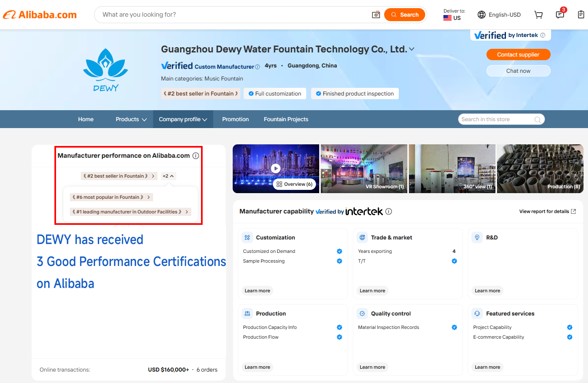
Task: Open #1 leading manufacturer in Outdoor Facilities
Action: pyautogui.click(x=130, y=212)
